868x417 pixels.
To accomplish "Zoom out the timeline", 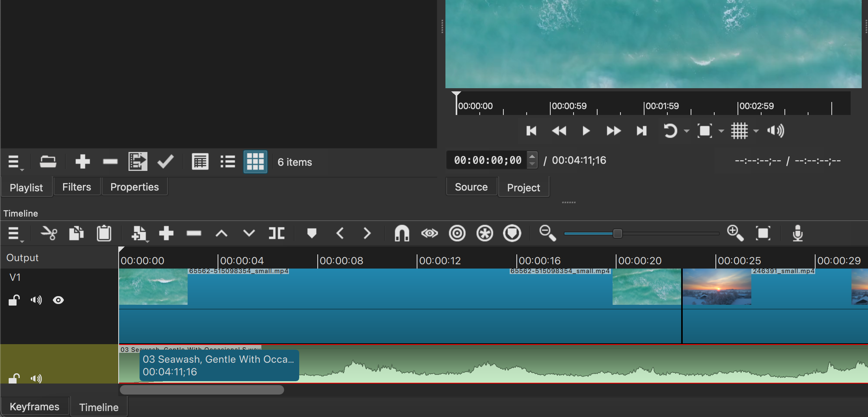I will (548, 233).
